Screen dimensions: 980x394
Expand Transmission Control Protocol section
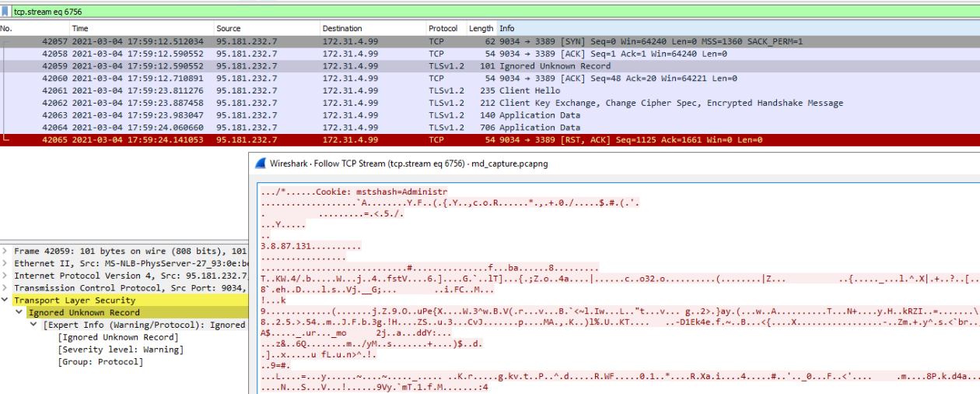(6, 288)
